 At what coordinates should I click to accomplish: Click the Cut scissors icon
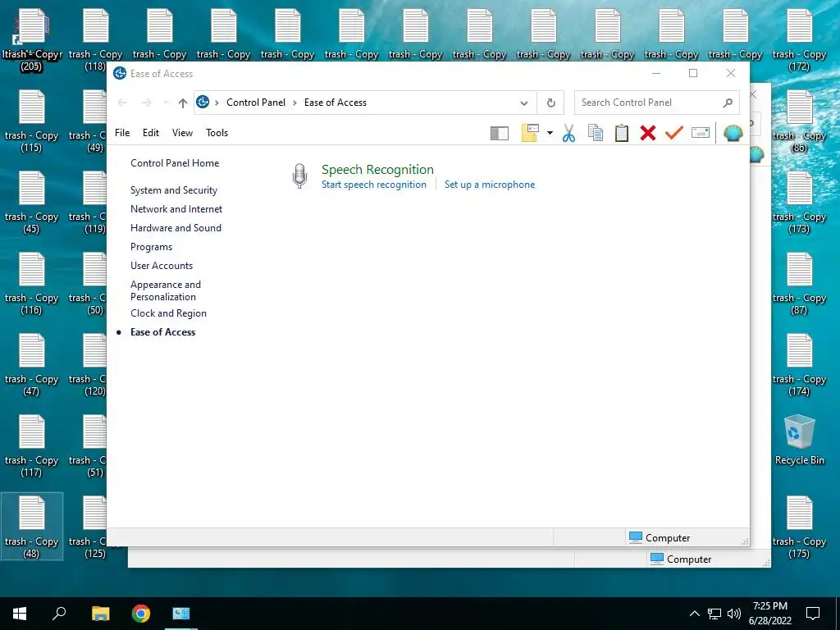pos(569,134)
